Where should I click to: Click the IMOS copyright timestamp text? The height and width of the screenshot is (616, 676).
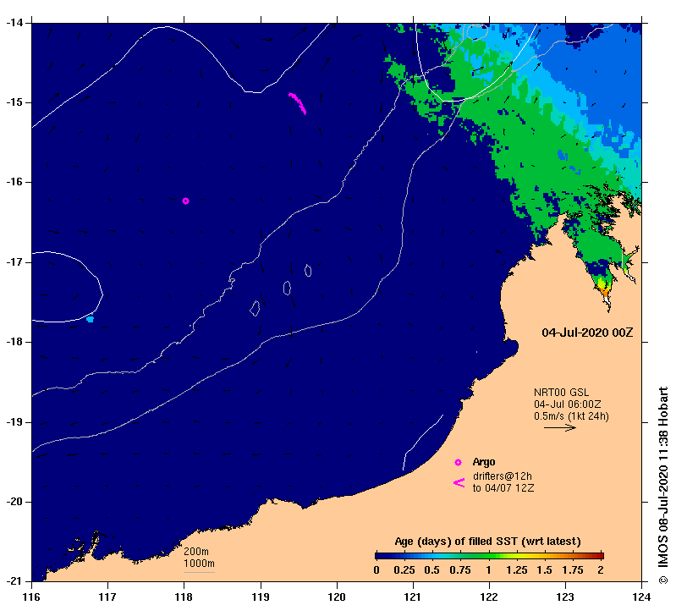663,485
